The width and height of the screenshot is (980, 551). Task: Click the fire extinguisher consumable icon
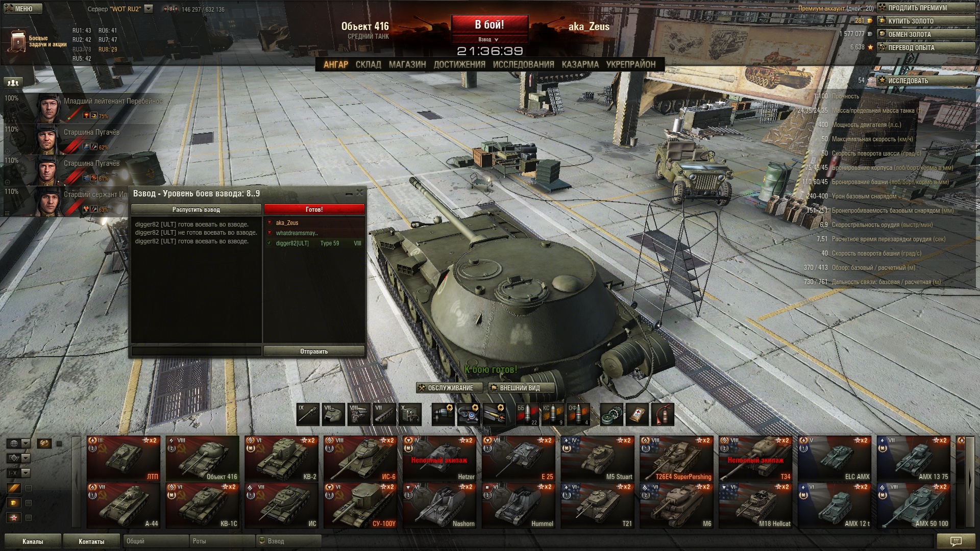pyautogui.click(x=663, y=414)
